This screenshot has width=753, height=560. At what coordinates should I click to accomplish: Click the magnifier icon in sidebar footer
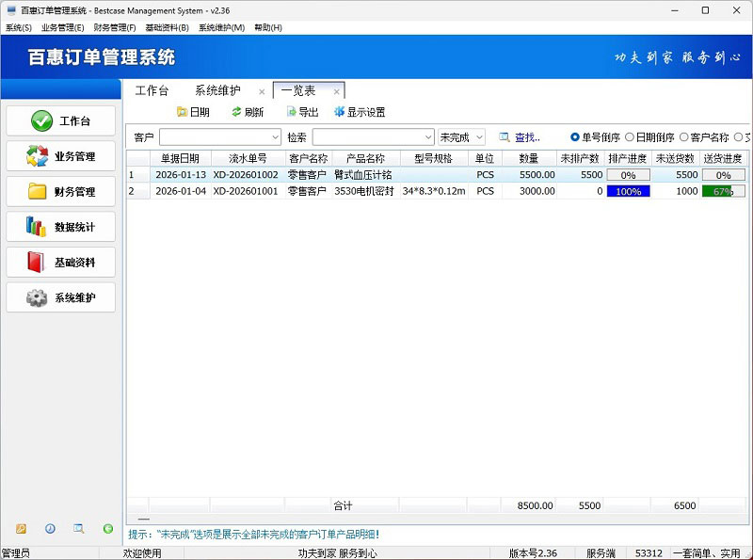79,529
